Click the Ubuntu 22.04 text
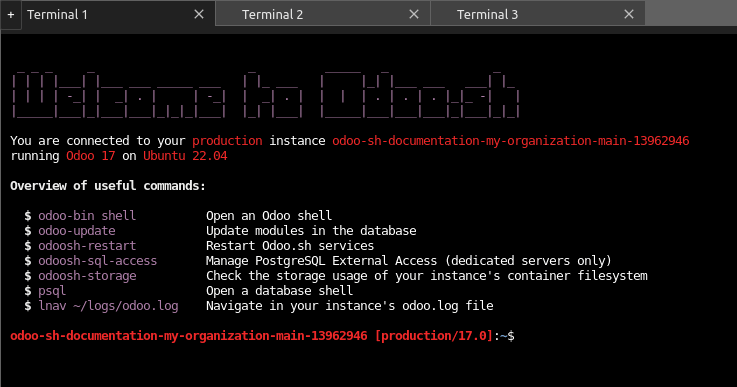 (185, 156)
